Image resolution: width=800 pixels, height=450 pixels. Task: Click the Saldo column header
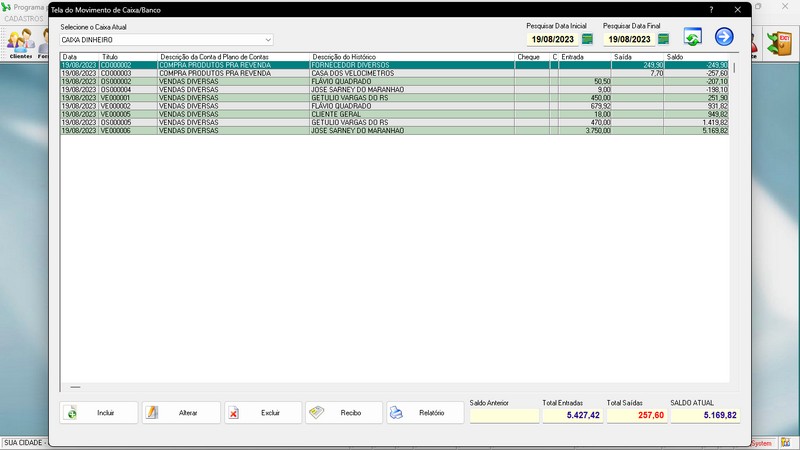point(696,57)
